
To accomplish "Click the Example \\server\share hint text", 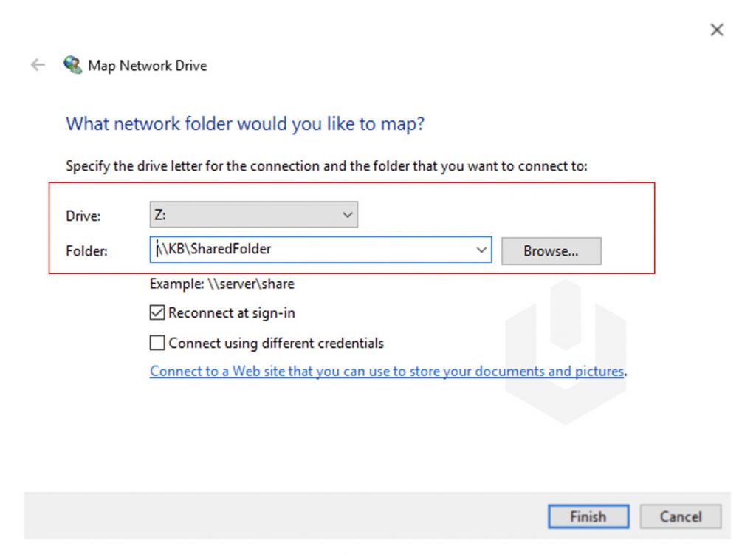I will (221, 284).
